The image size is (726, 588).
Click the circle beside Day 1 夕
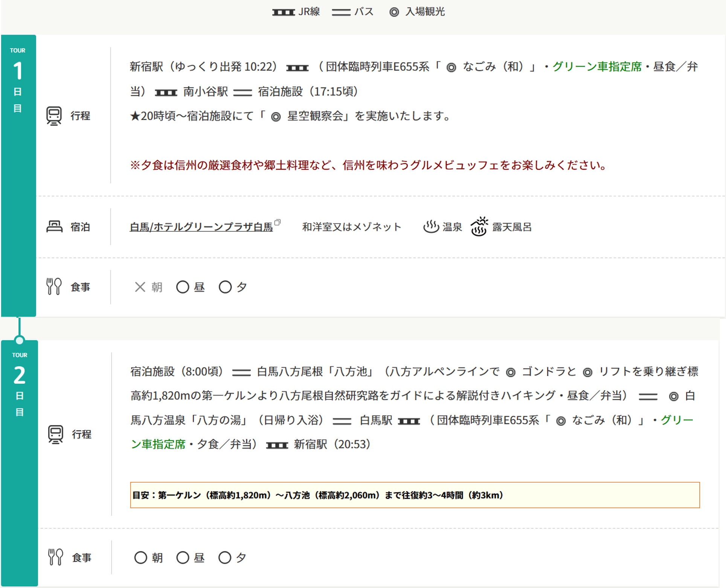(x=225, y=287)
